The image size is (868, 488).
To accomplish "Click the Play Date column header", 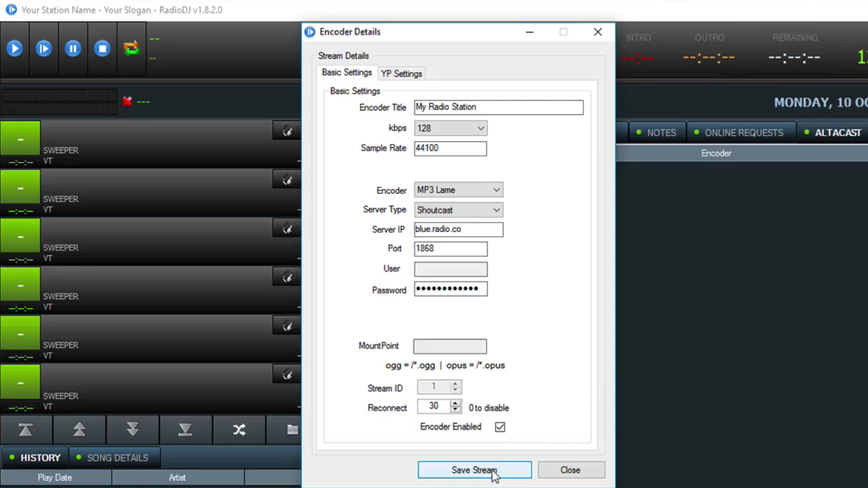I will point(55,478).
